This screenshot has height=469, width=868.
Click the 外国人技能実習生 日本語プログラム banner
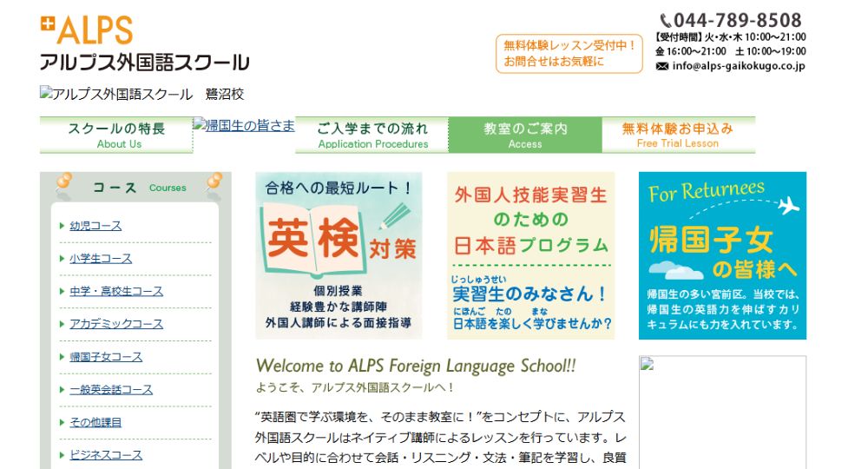530,255
